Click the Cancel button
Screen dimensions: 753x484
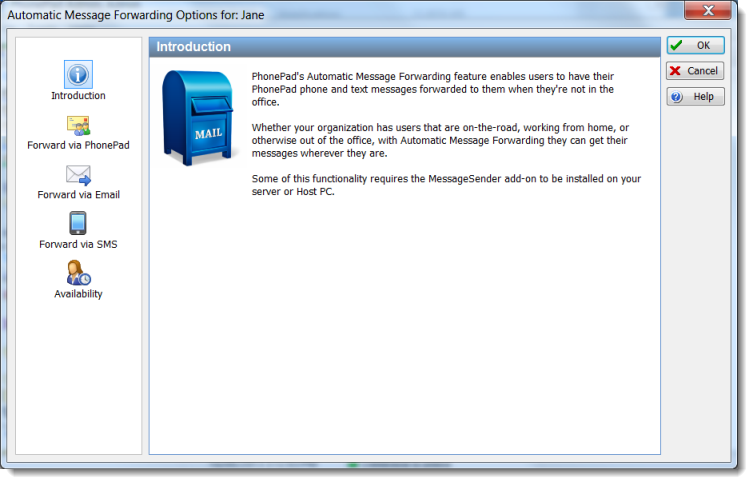tap(695, 71)
